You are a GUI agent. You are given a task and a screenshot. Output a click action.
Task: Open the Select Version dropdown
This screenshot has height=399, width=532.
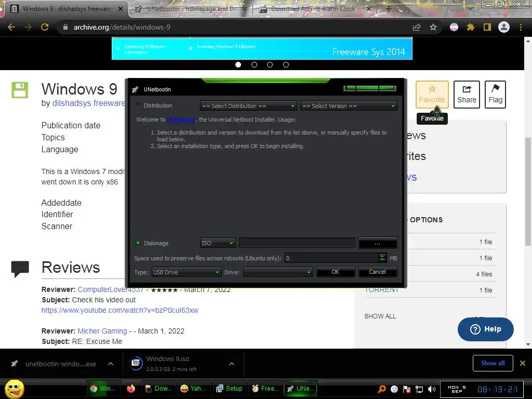(x=349, y=106)
